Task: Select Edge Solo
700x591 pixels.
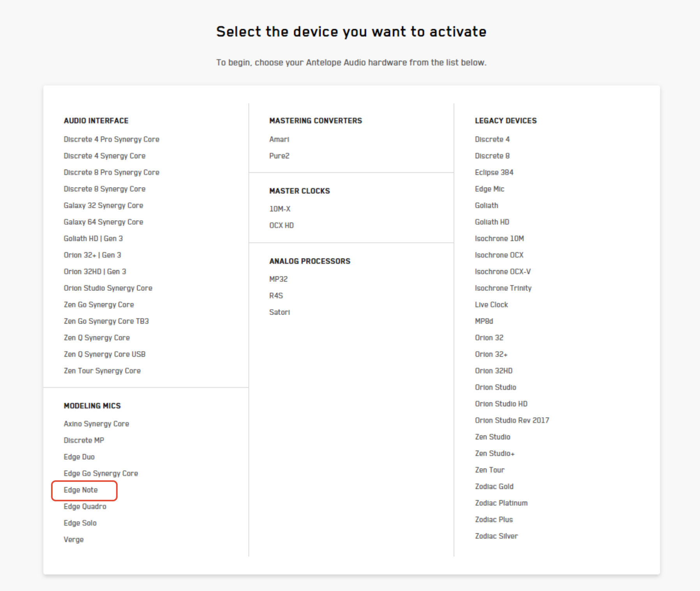Action: (x=80, y=523)
